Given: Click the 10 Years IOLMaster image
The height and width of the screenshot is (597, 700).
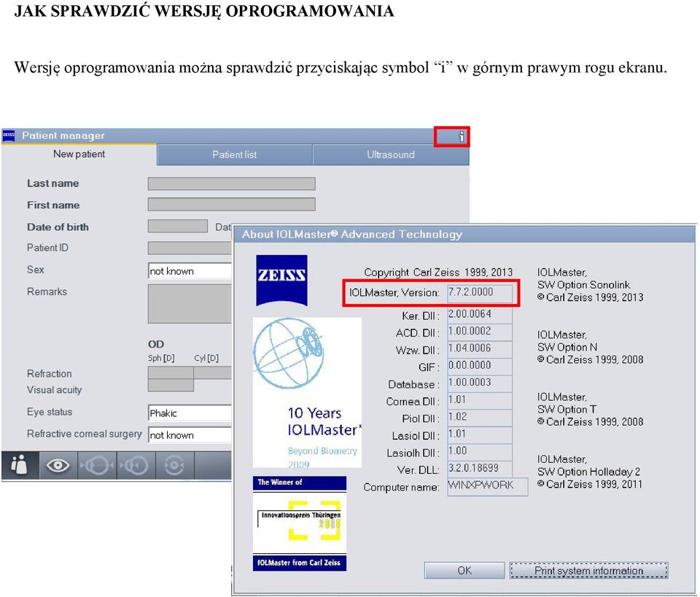Looking at the screenshot, I should [x=307, y=392].
